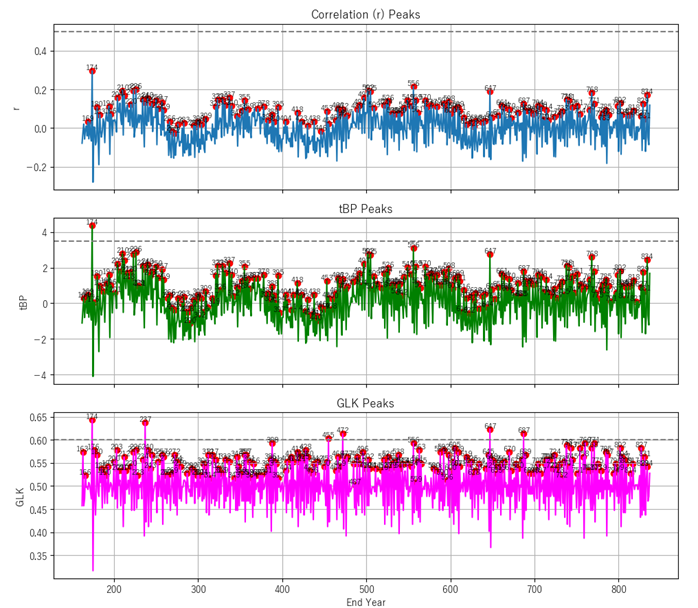Click the 0.50 tick on GLK y-axis
This screenshot has width=698, height=608.
pyautogui.click(x=38, y=486)
